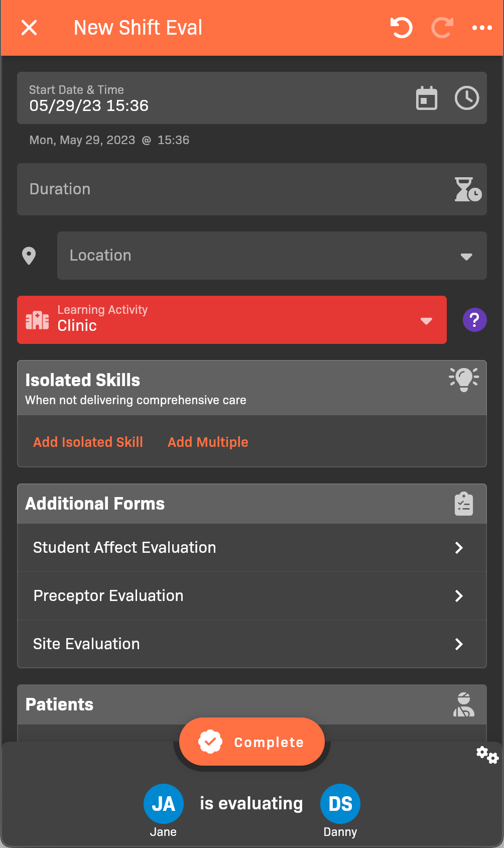Close the New Shift Eval form

coord(29,28)
